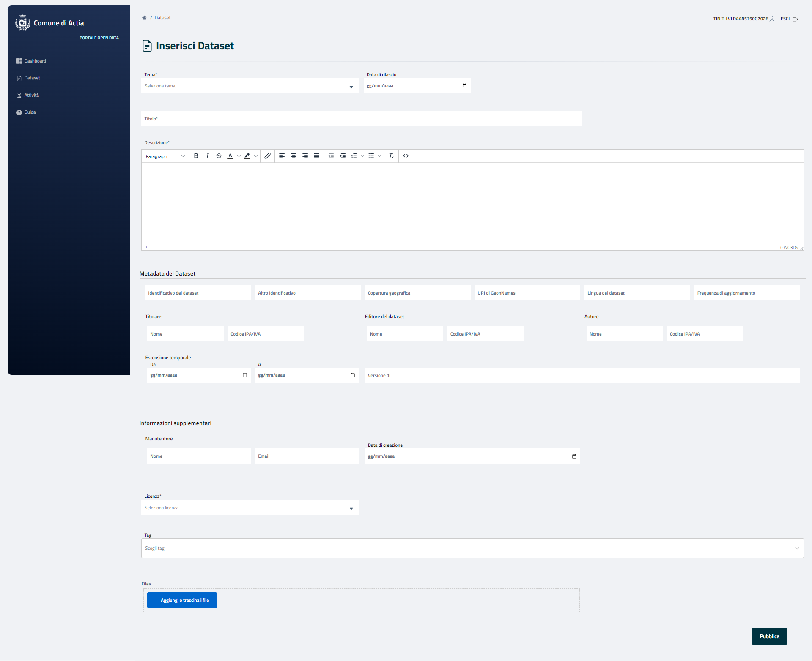This screenshot has width=812, height=661.
Task: Center align the description text
Action: [294, 156]
